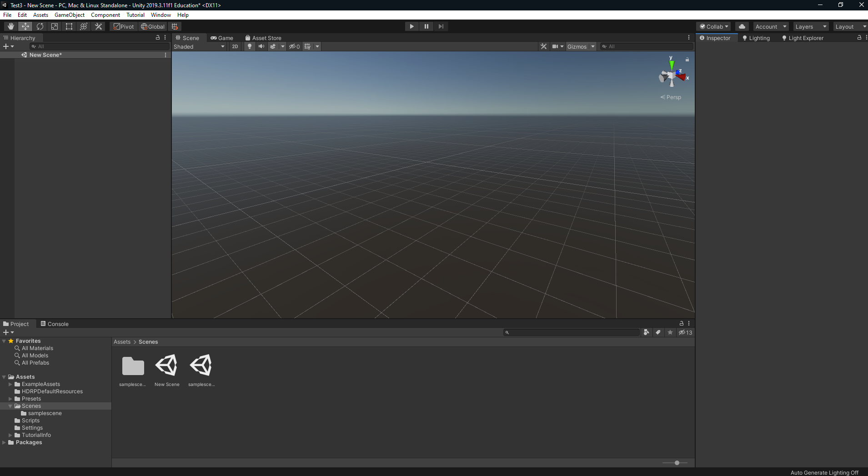Select the Transform tool
The width and height of the screenshot is (868, 476).
[84, 26]
